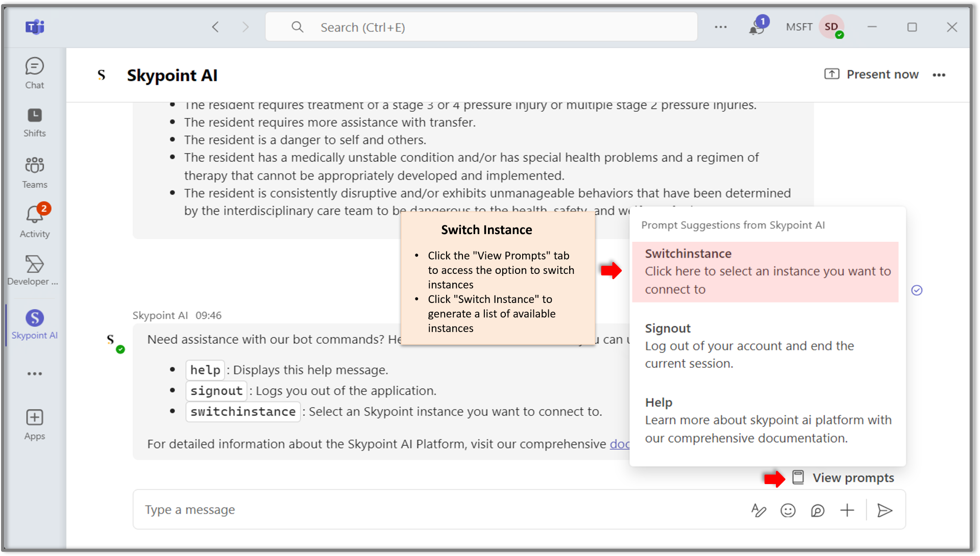Open the loop components icon
The width and height of the screenshot is (980, 556).
[x=818, y=510]
